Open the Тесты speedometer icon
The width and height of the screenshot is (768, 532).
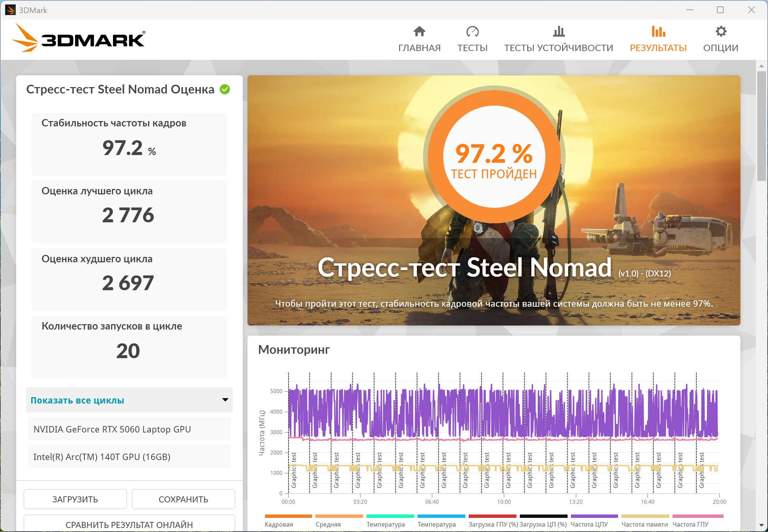[472, 31]
